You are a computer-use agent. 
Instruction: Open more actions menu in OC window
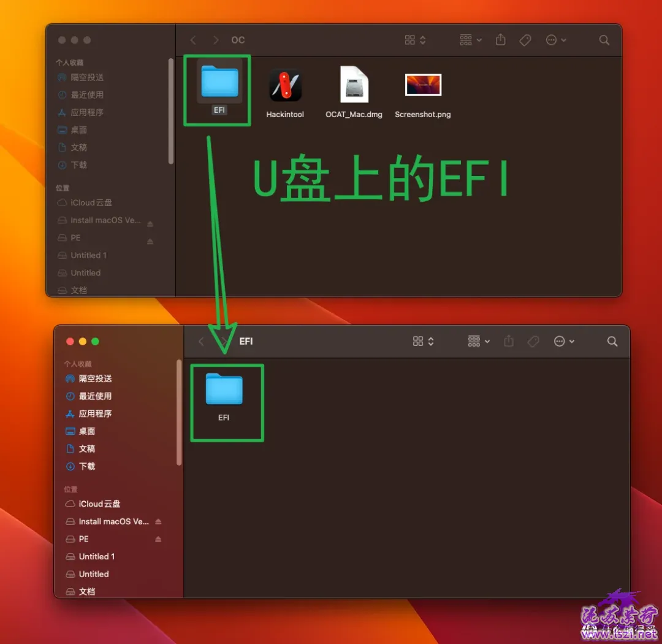pyautogui.click(x=555, y=40)
